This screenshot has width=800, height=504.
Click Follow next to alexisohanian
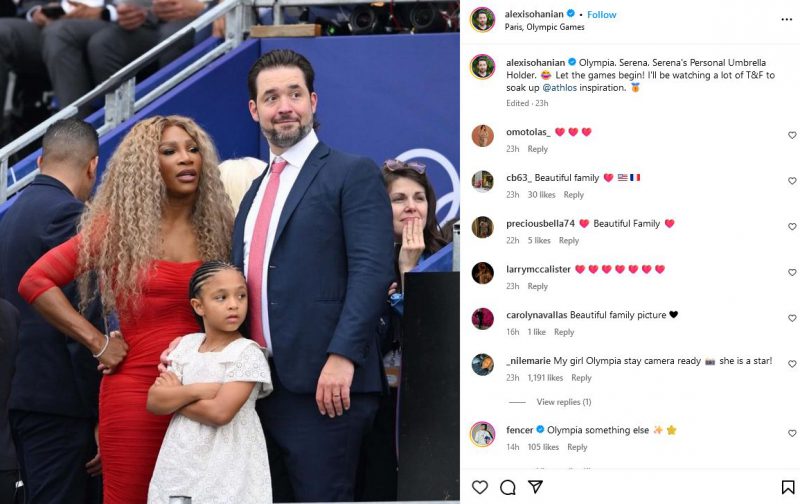coord(602,15)
